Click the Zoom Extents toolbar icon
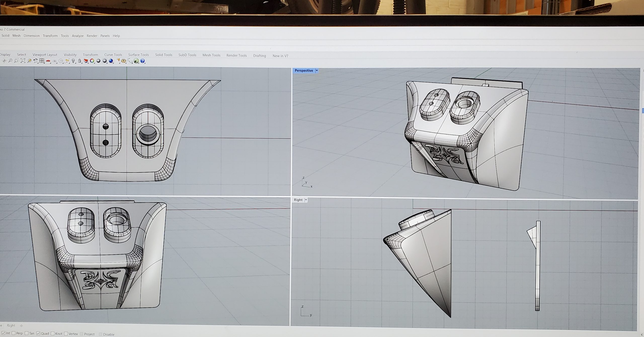The image size is (644, 337). coord(23,61)
